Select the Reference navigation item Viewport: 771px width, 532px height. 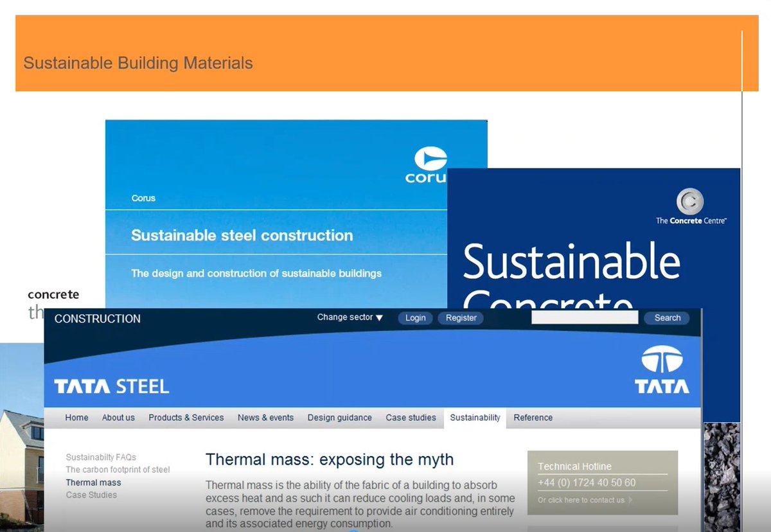pyautogui.click(x=533, y=418)
